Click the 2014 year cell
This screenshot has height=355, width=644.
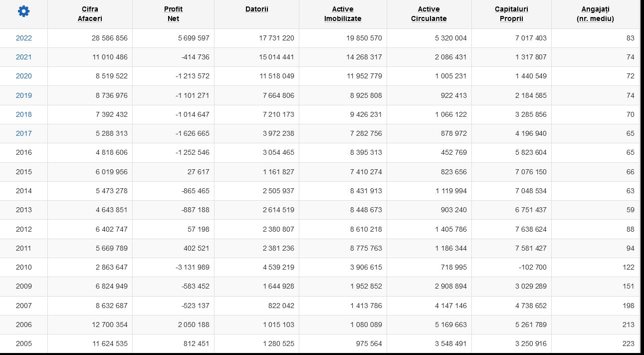(x=23, y=191)
